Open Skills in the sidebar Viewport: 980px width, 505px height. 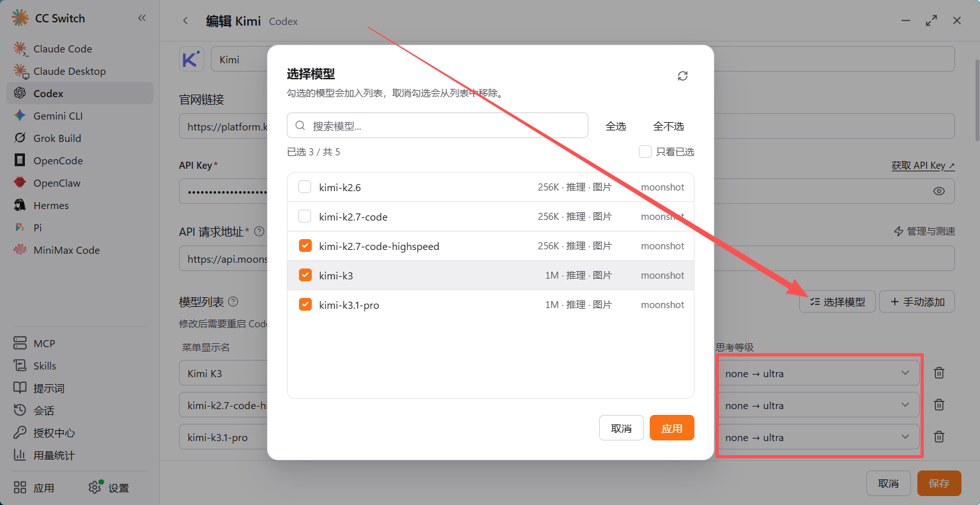pyautogui.click(x=80, y=366)
